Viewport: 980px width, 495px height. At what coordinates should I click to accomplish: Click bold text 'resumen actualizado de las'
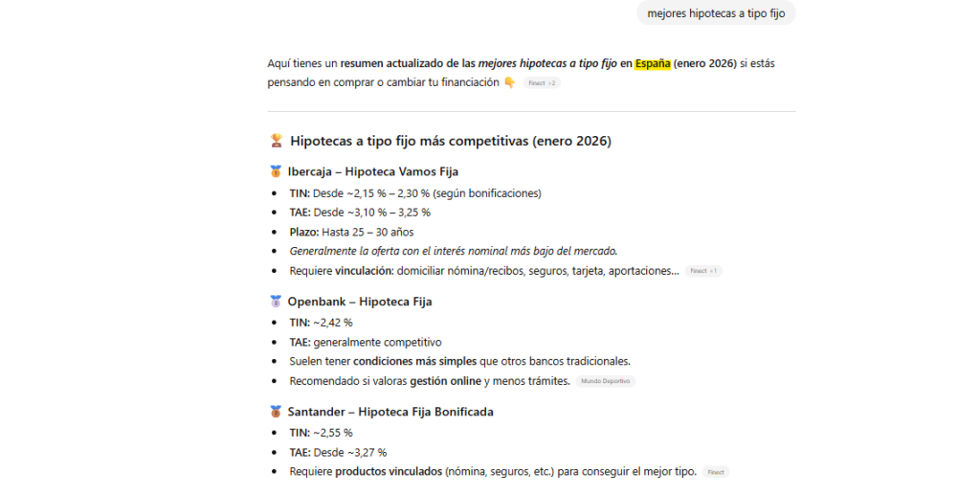pos(408,63)
